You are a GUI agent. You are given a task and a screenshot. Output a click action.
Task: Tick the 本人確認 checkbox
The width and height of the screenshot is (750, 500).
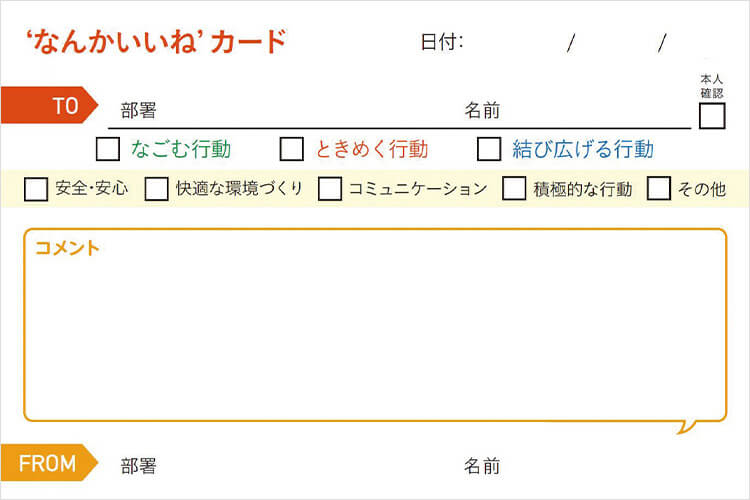(x=712, y=116)
